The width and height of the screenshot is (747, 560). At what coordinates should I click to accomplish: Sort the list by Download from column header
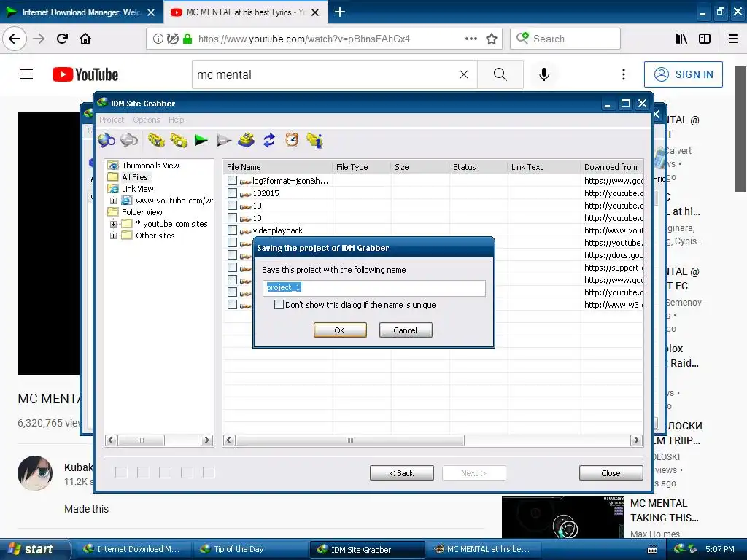pyautogui.click(x=612, y=167)
